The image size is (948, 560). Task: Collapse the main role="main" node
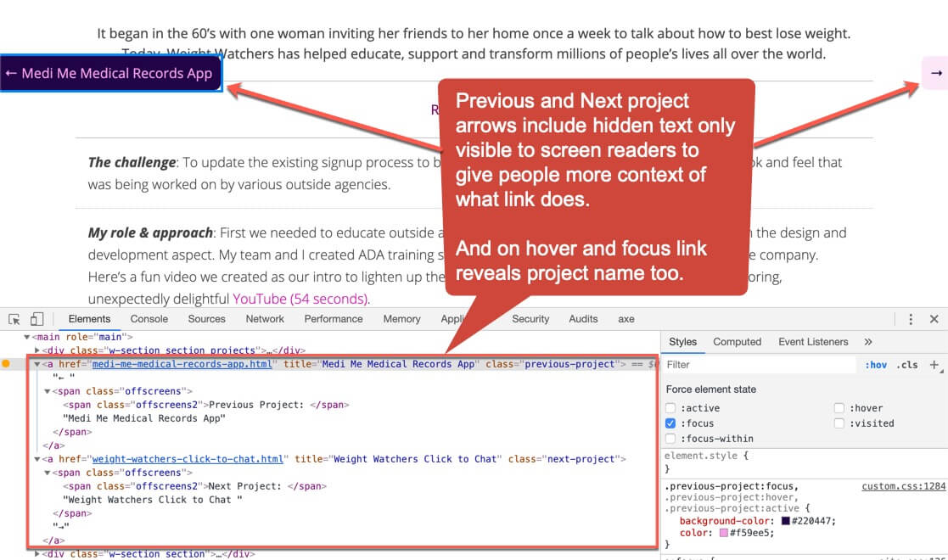[x=26, y=337]
